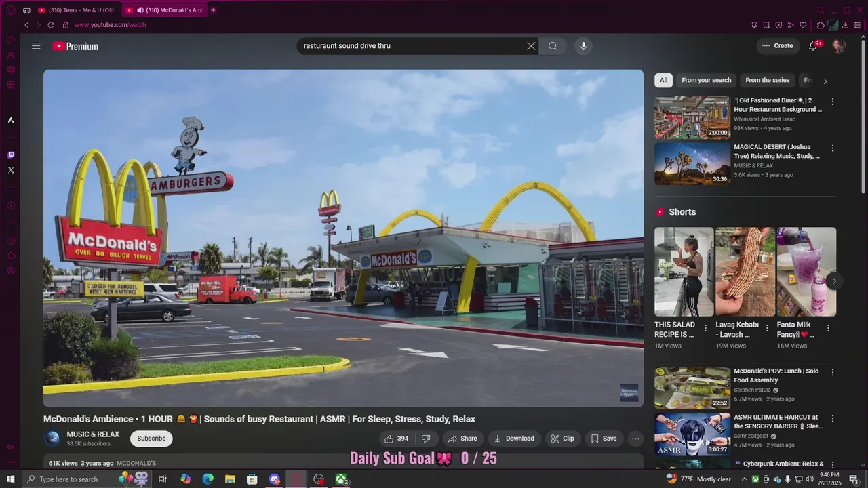Image resolution: width=868 pixels, height=488 pixels.
Task: Click the MUSIC & RELAX channel avatar
Action: point(52,439)
